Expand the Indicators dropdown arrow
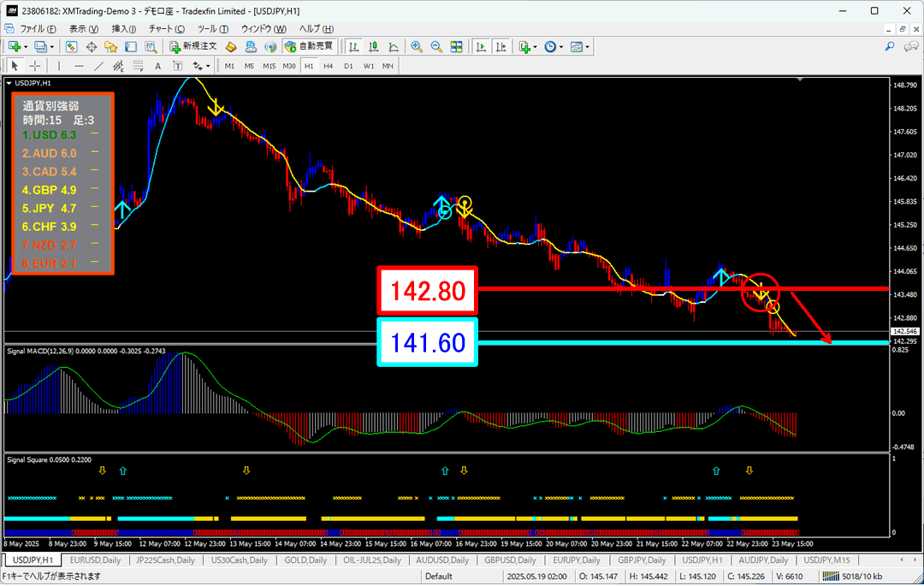The height and width of the screenshot is (586, 924). (x=535, y=47)
